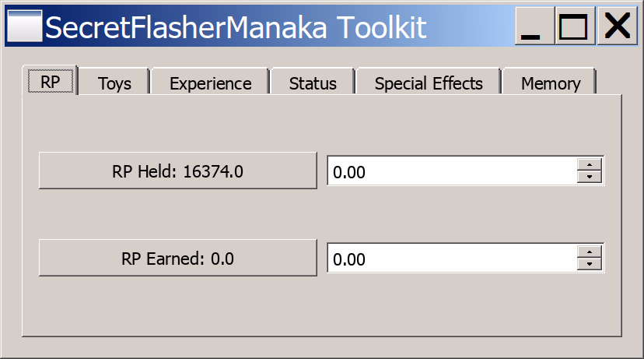Viewport: 644px width, 359px height.
Task: Decrease the RP Held spinbox value
Action: pos(590,177)
